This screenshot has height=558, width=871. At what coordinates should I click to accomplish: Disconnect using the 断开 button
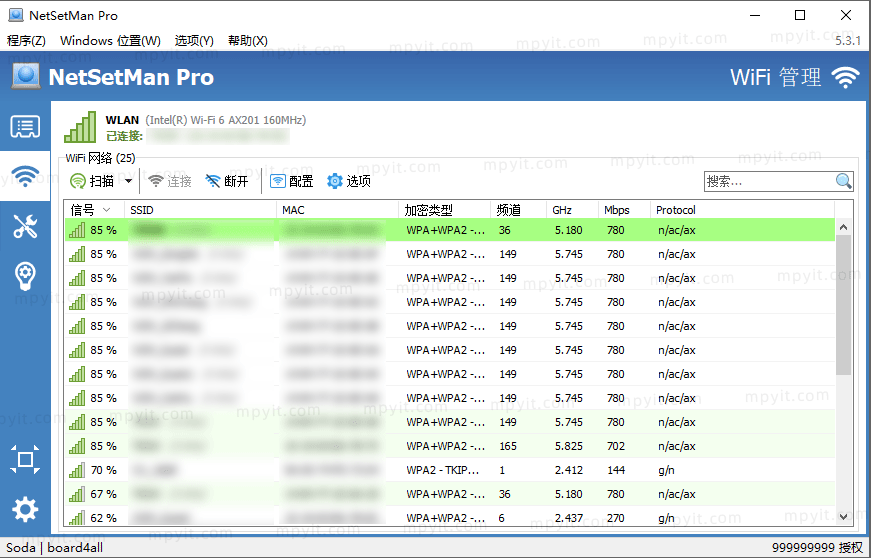[x=227, y=181]
